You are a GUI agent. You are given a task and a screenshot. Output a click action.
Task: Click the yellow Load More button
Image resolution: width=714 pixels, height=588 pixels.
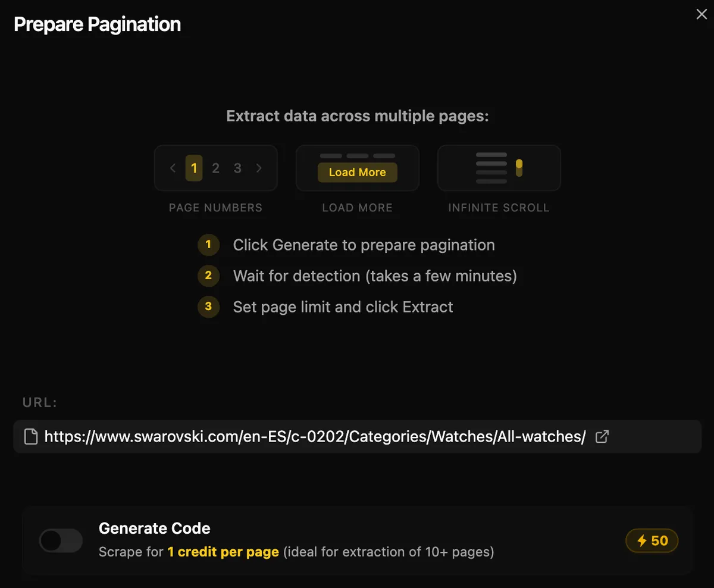click(357, 172)
